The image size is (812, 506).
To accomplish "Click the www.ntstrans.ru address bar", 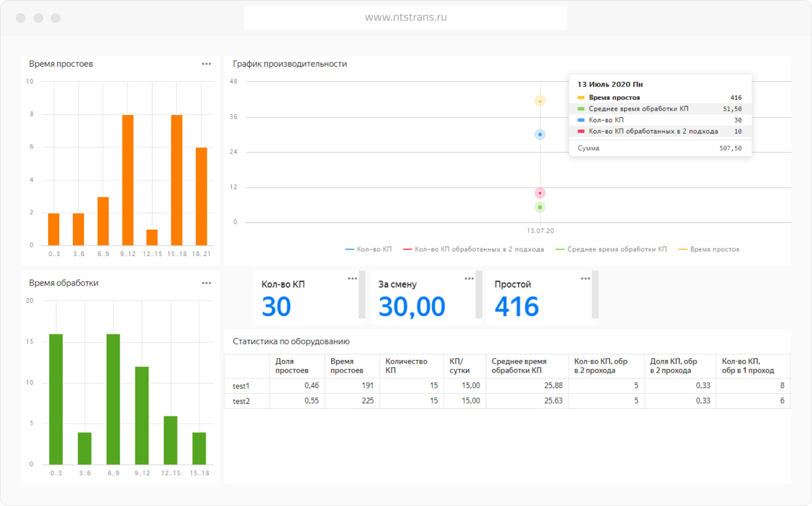I will pyautogui.click(x=406, y=18).
